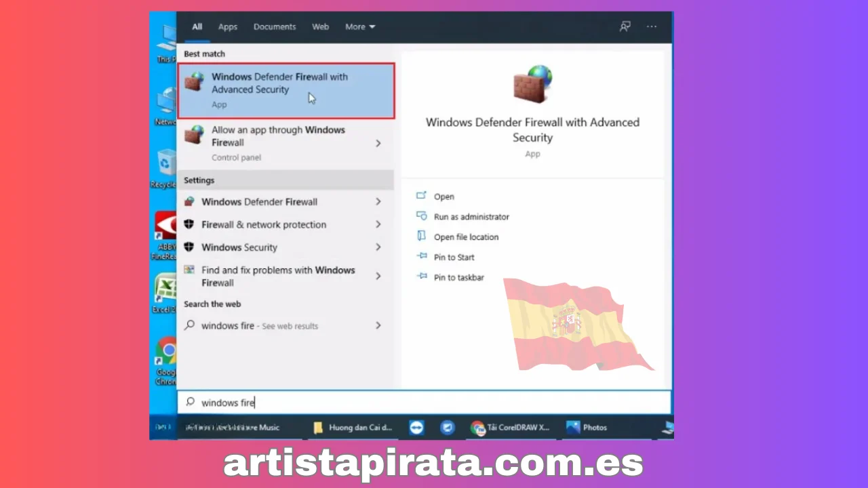Choose Open file location
The height and width of the screenshot is (488, 868).
pyautogui.click(x=466, y=237)
